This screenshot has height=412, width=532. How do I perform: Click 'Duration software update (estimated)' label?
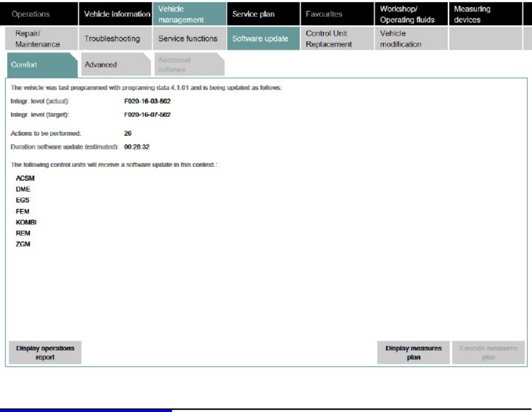65,147
